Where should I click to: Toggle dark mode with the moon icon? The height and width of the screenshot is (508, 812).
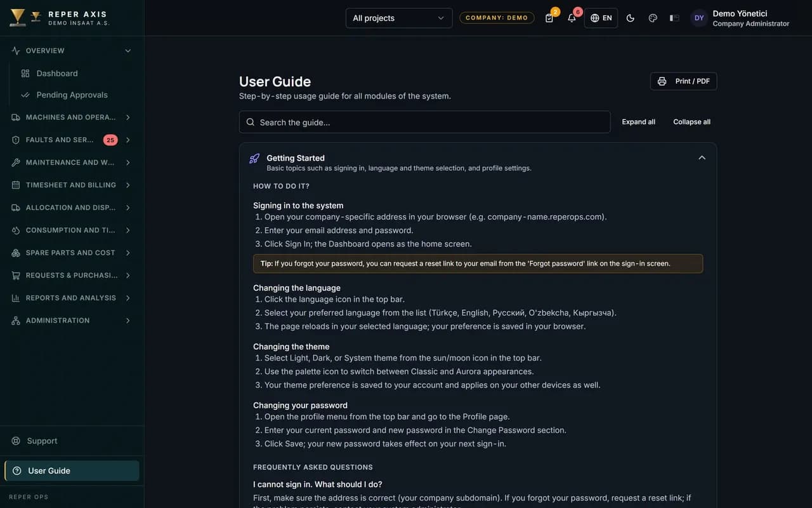(x=631, y=18)
